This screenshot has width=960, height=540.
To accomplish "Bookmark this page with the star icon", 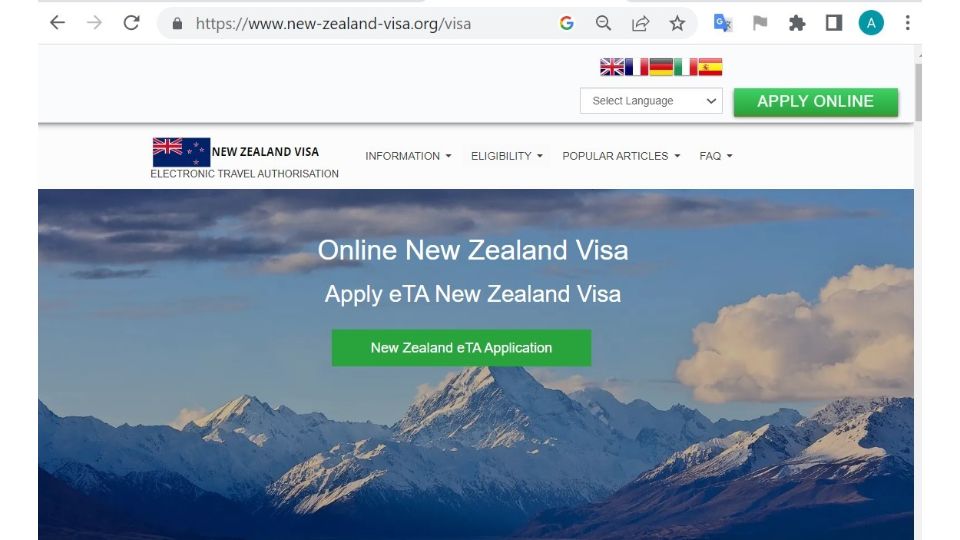I will [x=677, y=23].
